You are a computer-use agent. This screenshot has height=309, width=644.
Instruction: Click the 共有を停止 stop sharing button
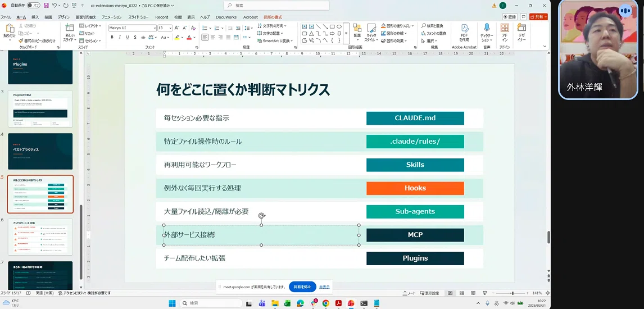coord(303,287)
